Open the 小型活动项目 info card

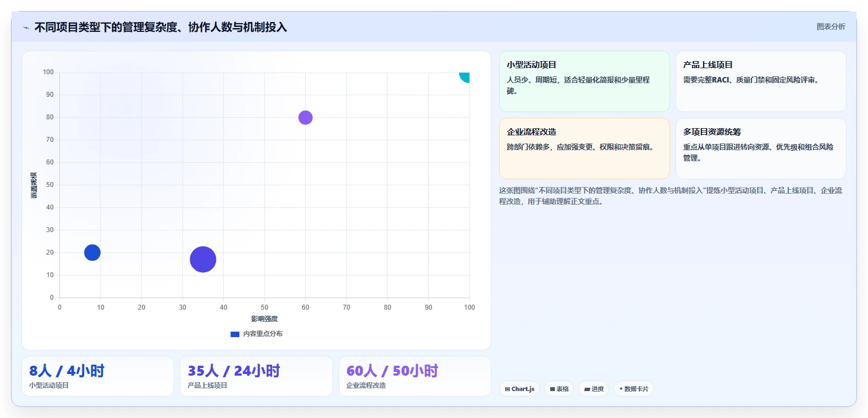[x=584, y=81]
